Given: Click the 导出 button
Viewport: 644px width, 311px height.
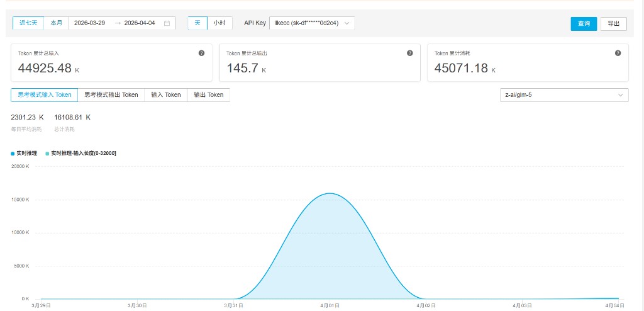Looking at the screenshot, I should point(613,24).
